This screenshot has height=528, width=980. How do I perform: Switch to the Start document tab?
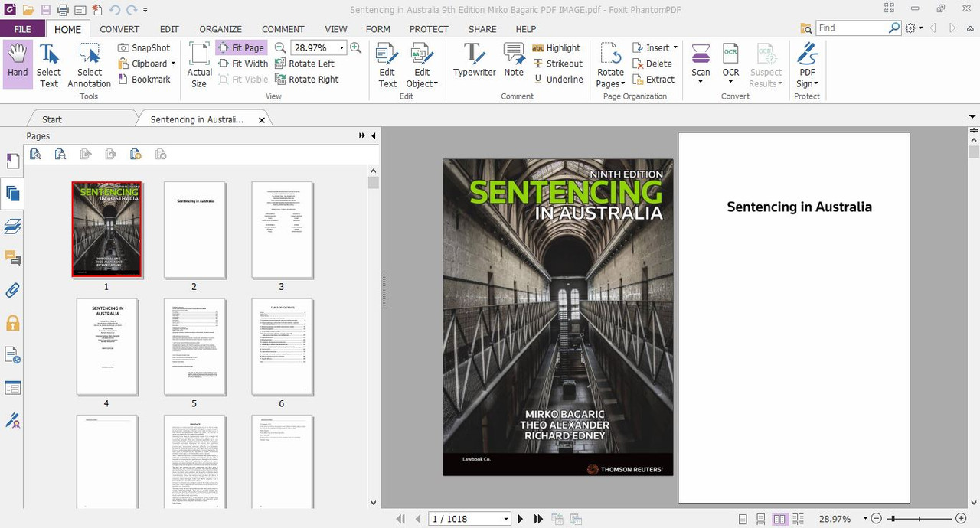[x=52, y=119]
